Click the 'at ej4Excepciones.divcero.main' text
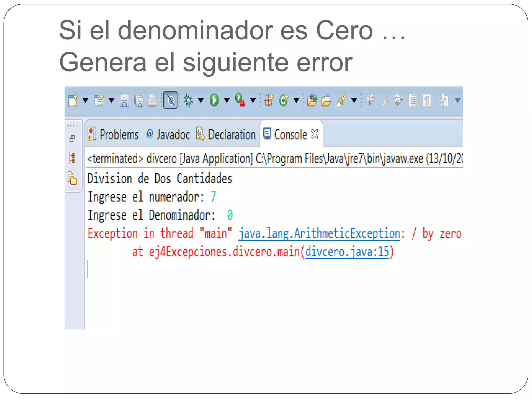This screenshot has width=532, height=399. coord(216,252)
